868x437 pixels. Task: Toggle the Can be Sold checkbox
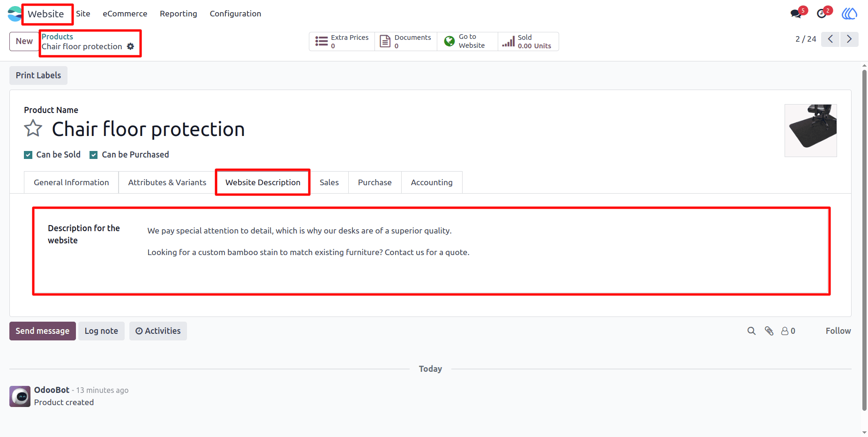pyautogui.click(x=28, y=155)
